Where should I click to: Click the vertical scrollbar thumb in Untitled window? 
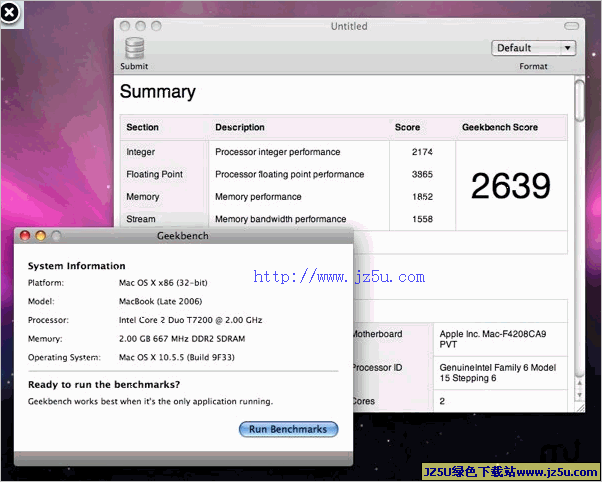point(580,101)
